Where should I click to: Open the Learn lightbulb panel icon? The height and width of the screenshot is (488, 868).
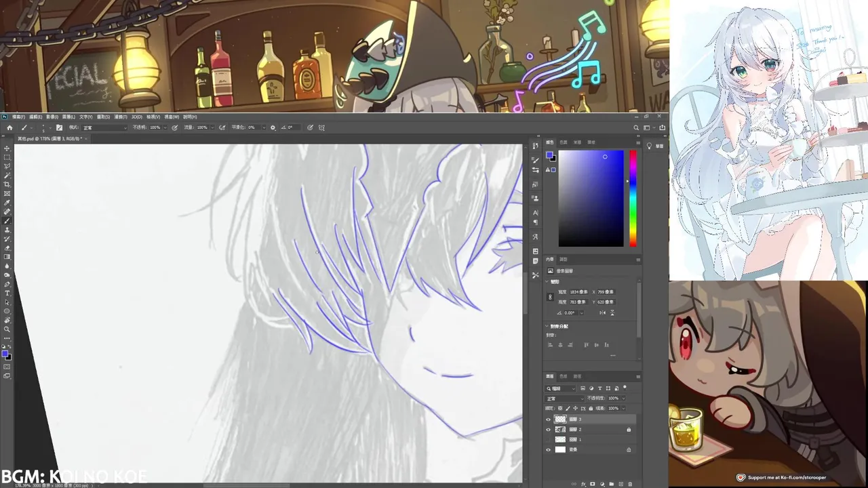pyautogui.click(x=649, y=146)
